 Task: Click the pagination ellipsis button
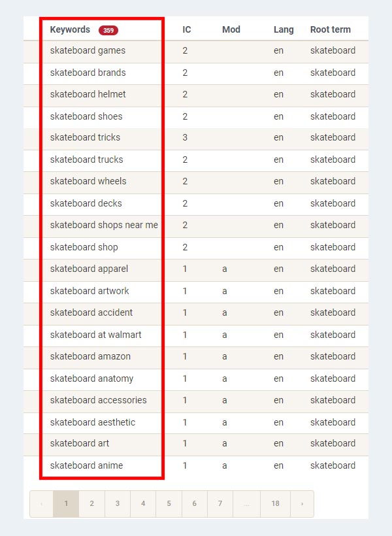click(x=246, y=504)
